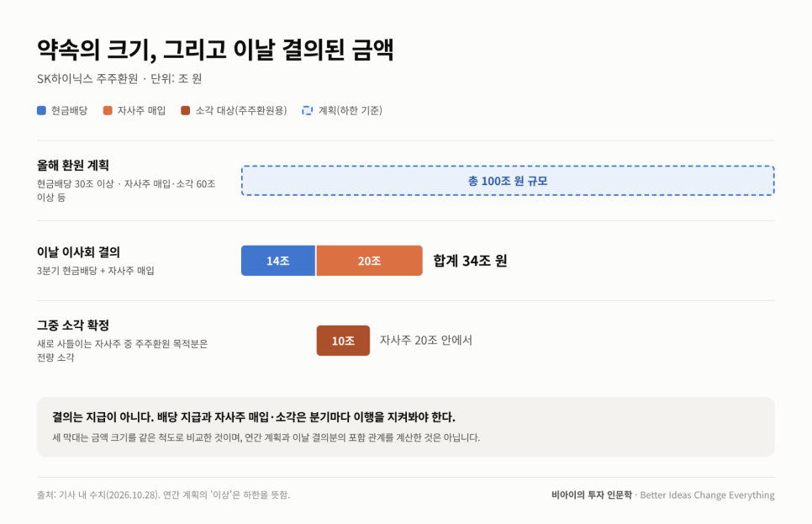Click the orange 자사주 매입 legend swatch
This screenshot has width=812, height=524.
point(108,110)
